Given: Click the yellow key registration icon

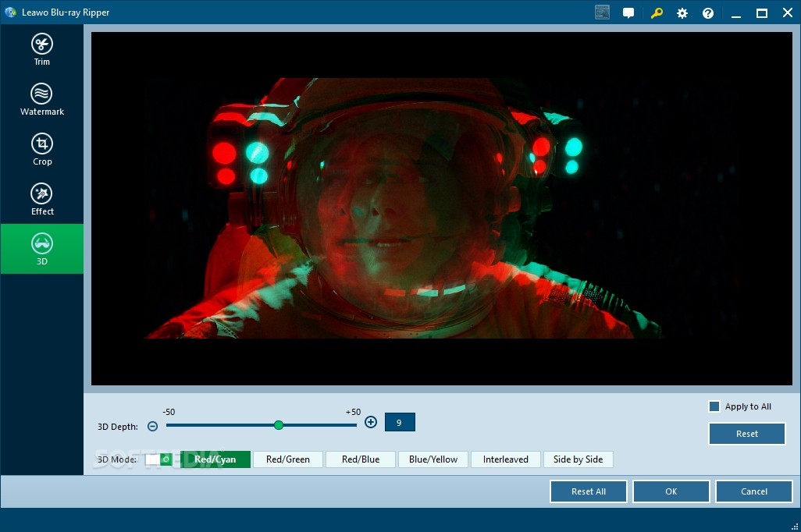Looking at the screenshot, I should pyautogui.click(x=657, y=12).
